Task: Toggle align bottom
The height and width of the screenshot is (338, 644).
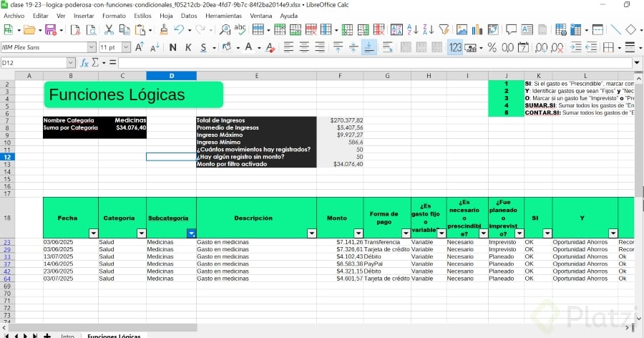Action: 369,47
